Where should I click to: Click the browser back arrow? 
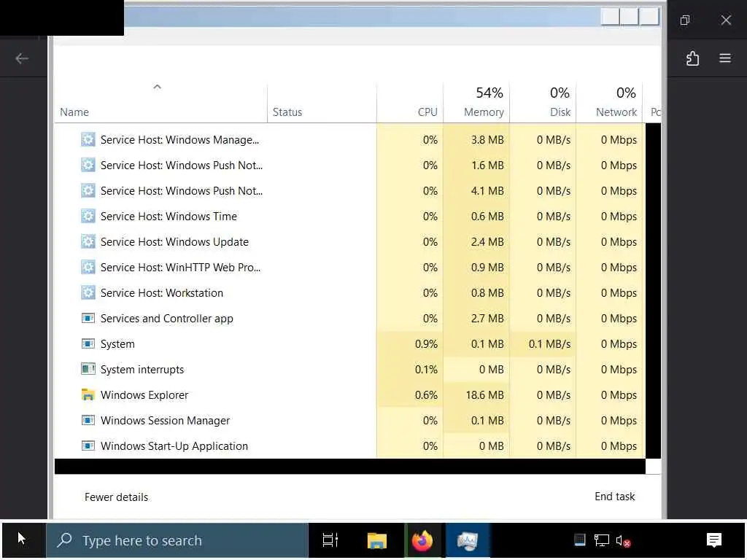22,58
